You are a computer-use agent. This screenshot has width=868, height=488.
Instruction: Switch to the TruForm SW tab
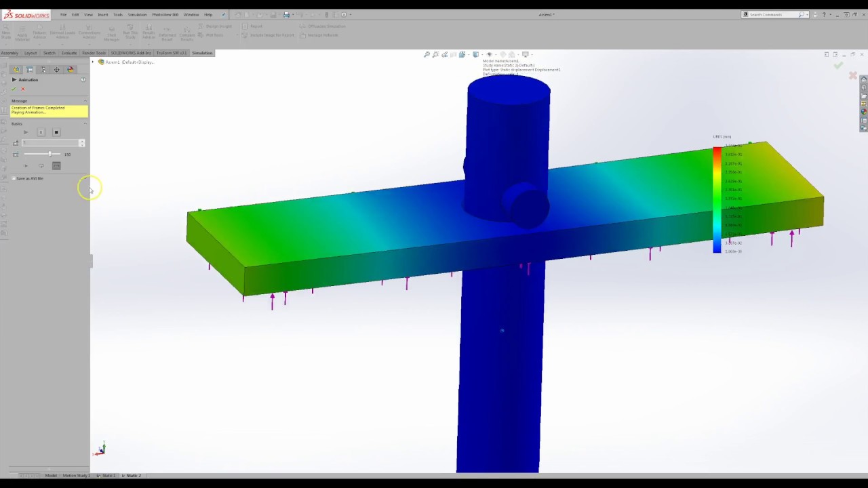tap(172, 53)
